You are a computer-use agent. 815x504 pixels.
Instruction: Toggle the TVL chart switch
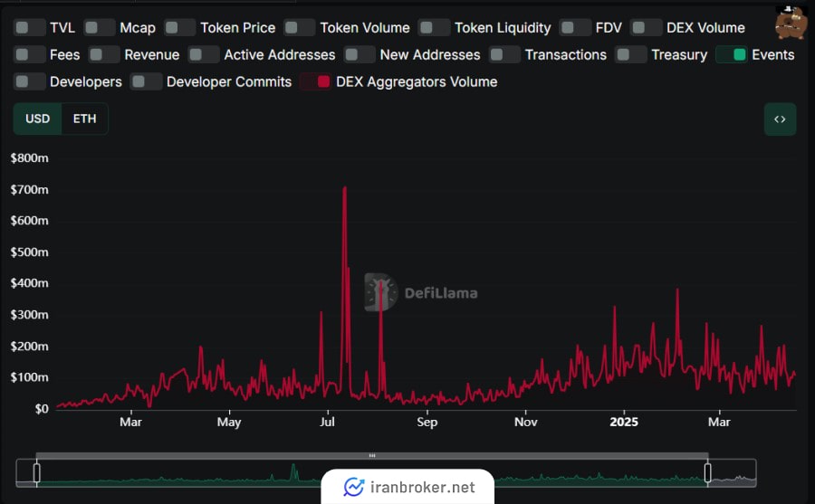(29, 27)
